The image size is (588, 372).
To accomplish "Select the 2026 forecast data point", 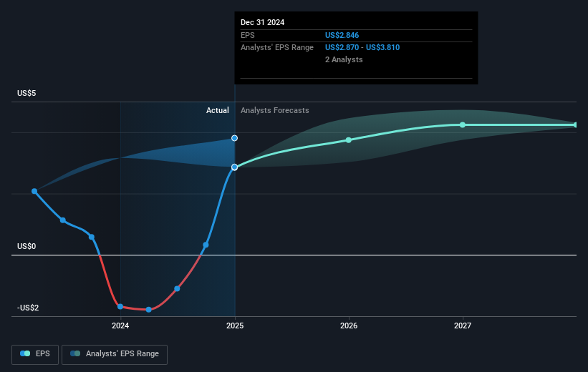I will pyautogui.click(x=349, y=140).
